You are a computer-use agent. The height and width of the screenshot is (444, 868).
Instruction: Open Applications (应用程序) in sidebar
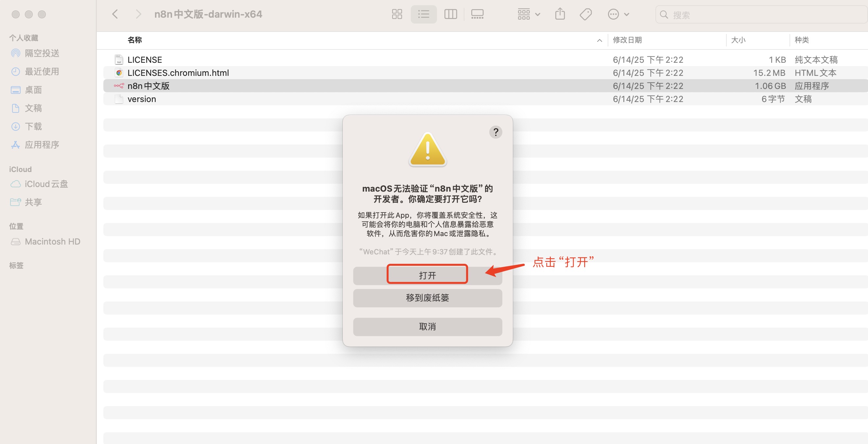tap(35, 145)
